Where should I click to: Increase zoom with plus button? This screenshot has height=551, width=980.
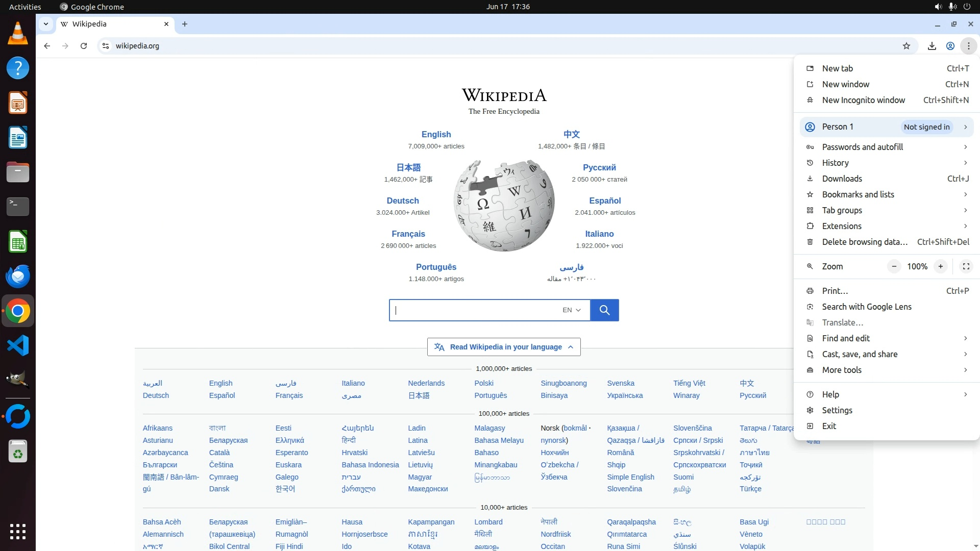pyautogui.click(x=941, y=266)
